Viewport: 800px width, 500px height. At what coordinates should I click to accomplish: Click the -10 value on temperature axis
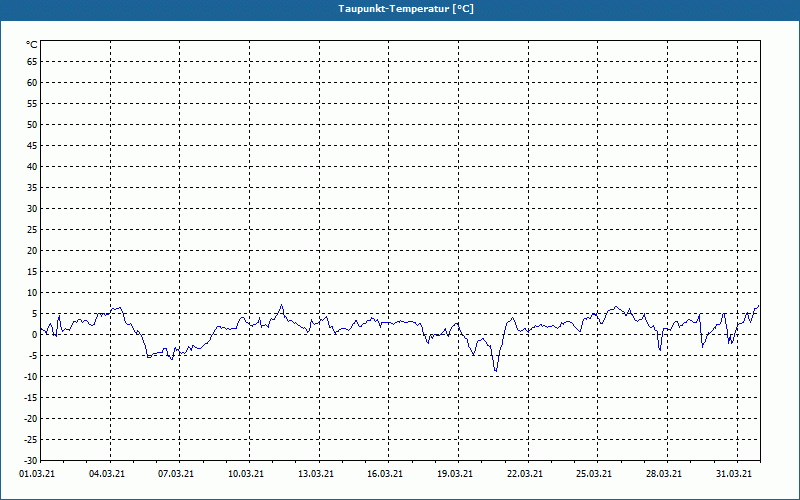[31, 377]
